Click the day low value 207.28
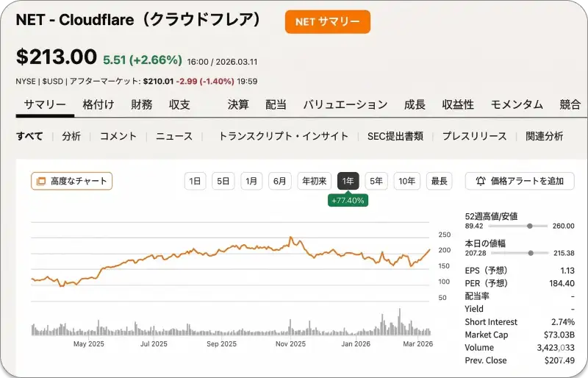 point(476,253)
